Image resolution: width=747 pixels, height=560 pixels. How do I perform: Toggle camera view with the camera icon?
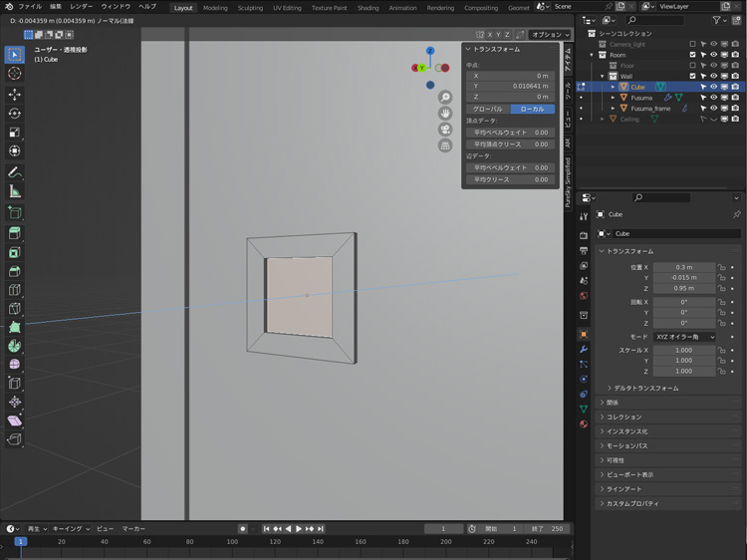445,130
